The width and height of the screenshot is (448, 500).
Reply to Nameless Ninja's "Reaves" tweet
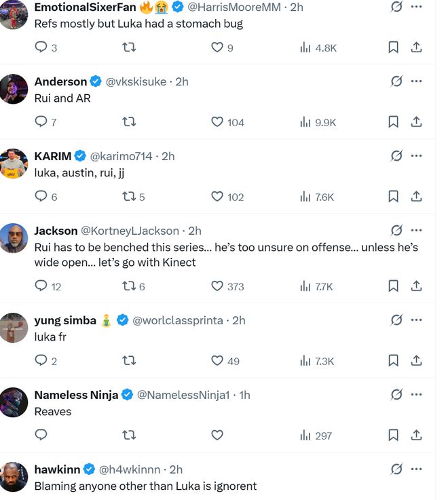[x=41, y=436]
